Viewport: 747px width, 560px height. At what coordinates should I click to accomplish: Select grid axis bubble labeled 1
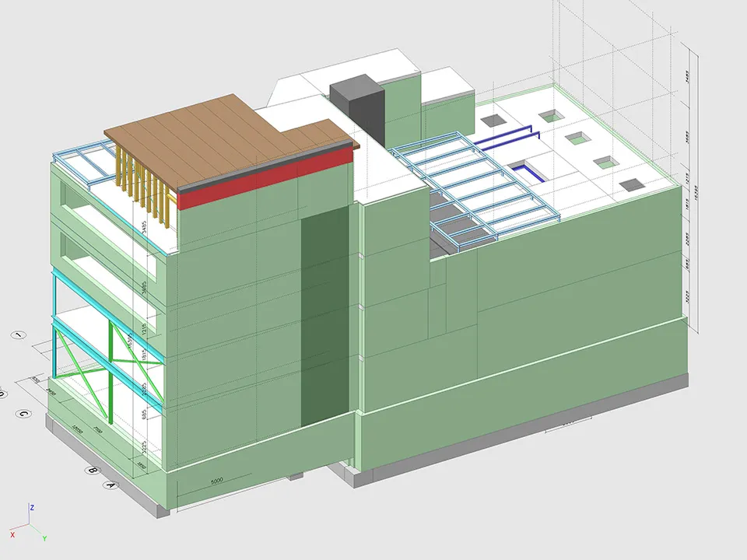click(x=18, y=335)
